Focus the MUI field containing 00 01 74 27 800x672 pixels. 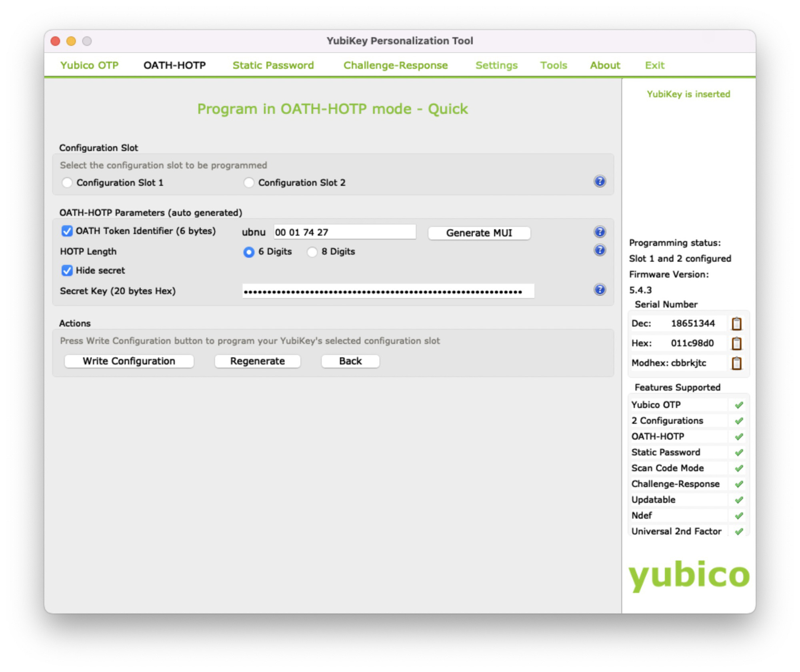[x=344, y=232]
